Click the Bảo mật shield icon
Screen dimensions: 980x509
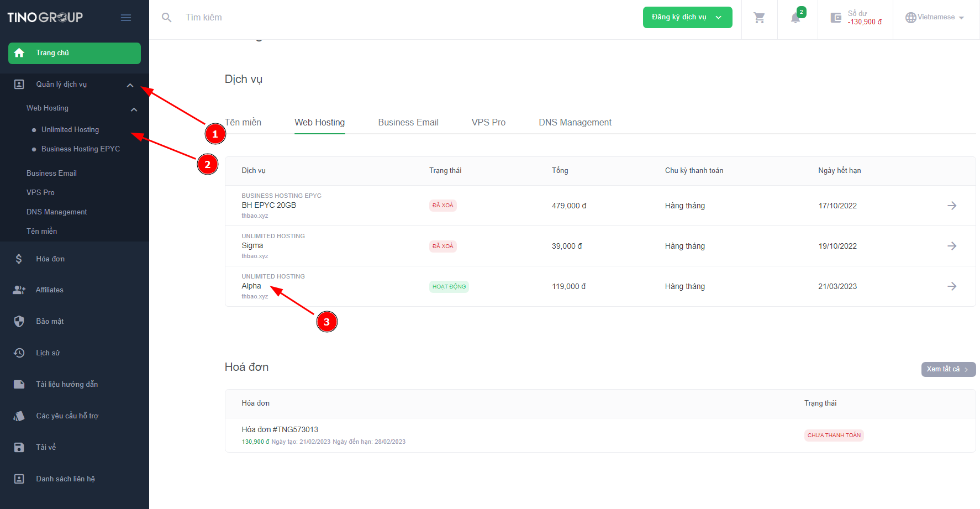pyautogui.click(x=19, y=321)
